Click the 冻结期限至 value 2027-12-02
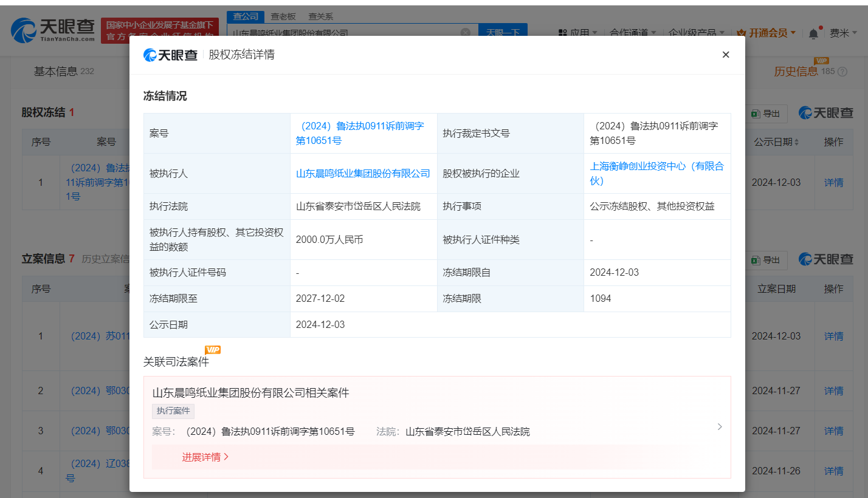 [320, 298]
